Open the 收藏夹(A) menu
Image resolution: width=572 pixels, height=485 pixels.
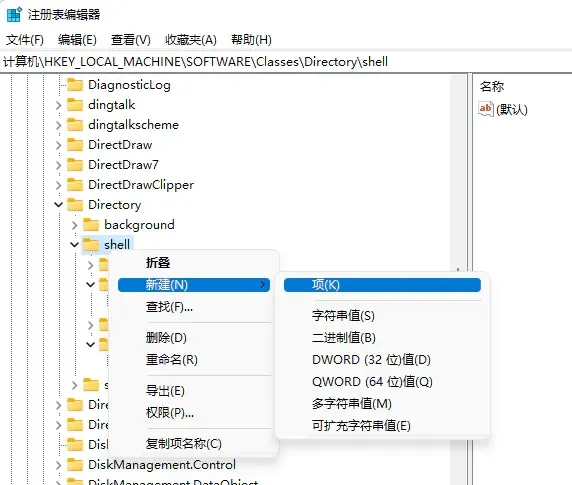coord(191,40)
